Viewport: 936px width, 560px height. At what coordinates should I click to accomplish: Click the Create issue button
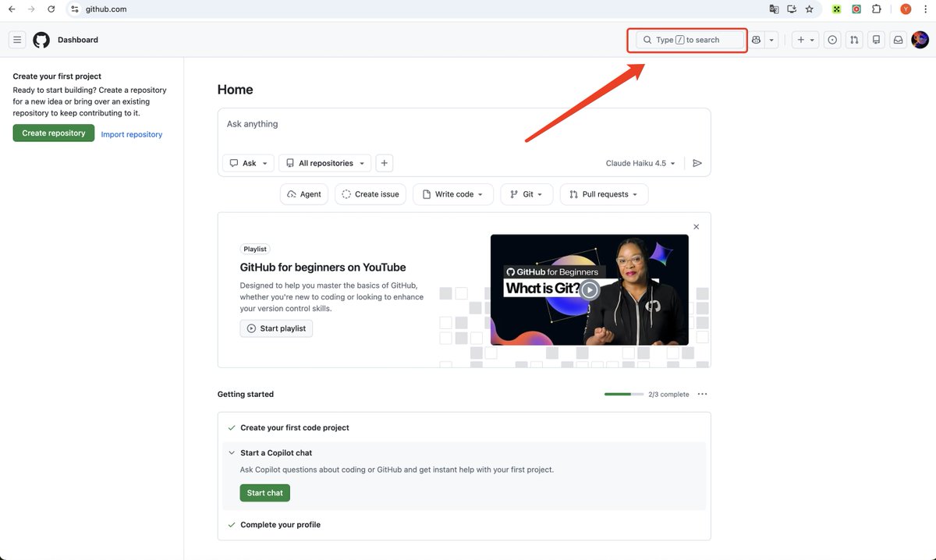[370, 194]
